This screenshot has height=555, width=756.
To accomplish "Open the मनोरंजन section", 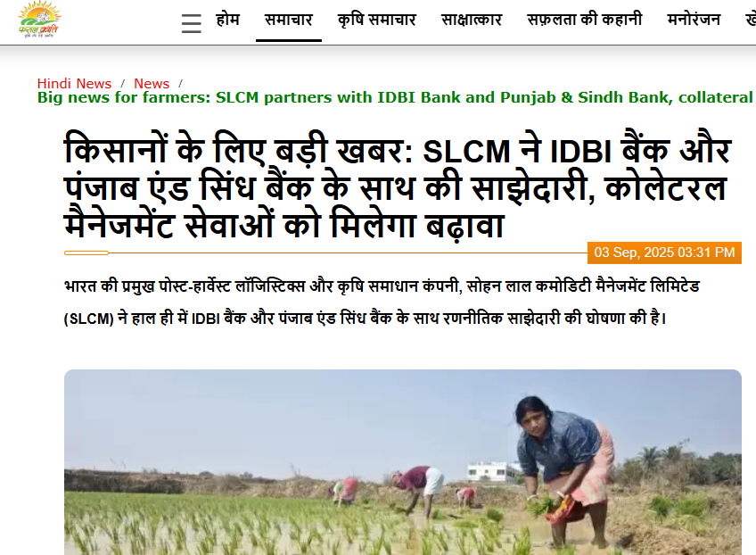I will tap(694, 20).
